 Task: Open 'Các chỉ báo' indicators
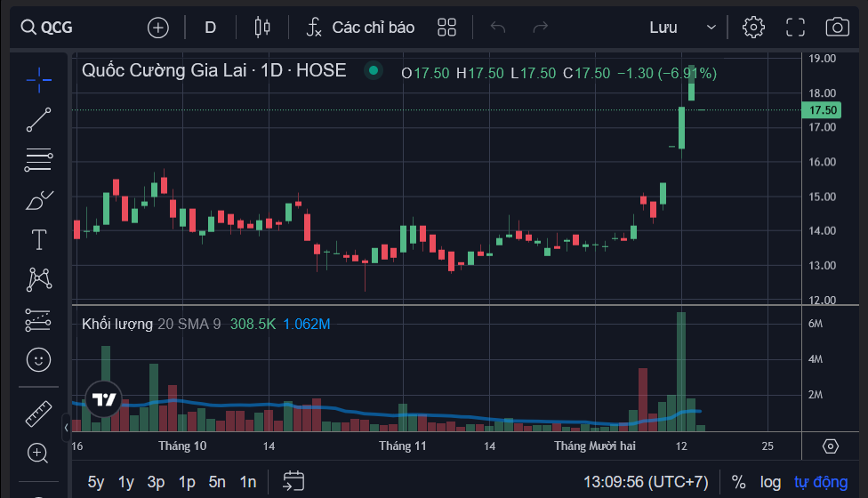tap(360, 27)
